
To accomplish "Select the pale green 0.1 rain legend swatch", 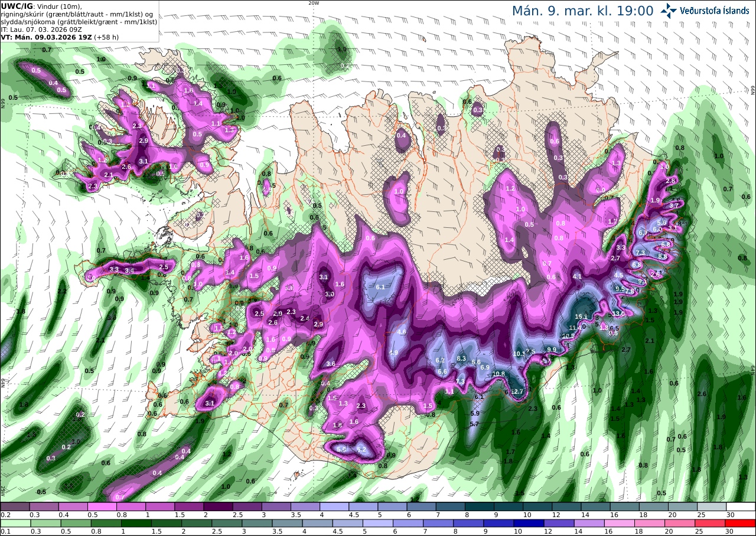I will [x=15, y=523].
